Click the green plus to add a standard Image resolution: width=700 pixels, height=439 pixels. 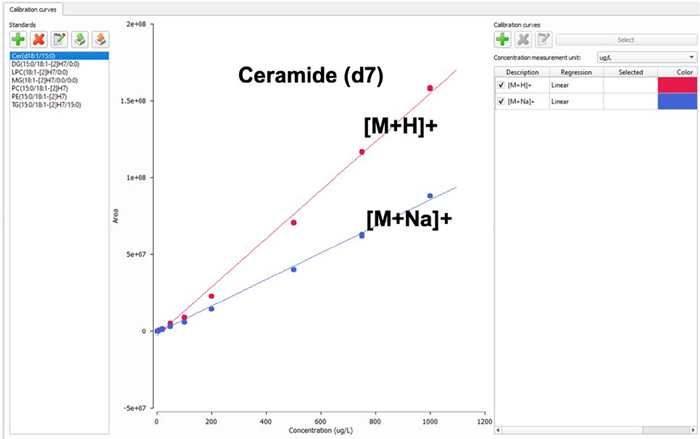[19, 39]
